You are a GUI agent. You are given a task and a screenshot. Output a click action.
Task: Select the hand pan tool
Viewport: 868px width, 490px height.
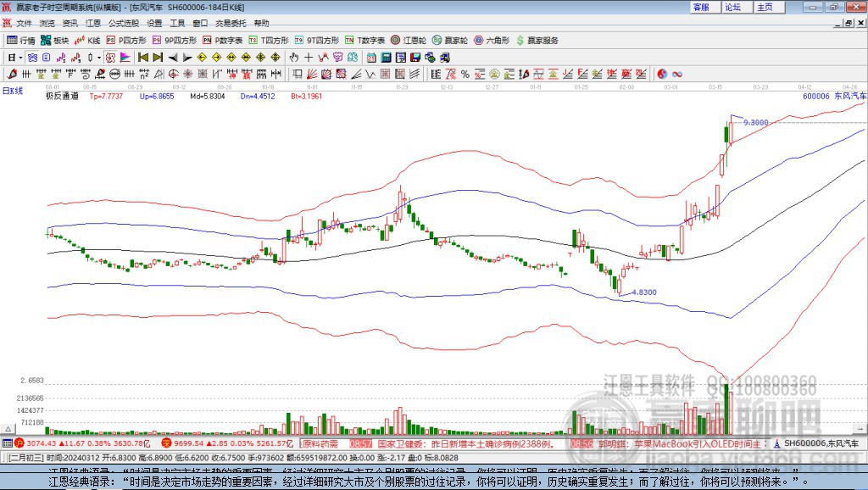point(294,58)
